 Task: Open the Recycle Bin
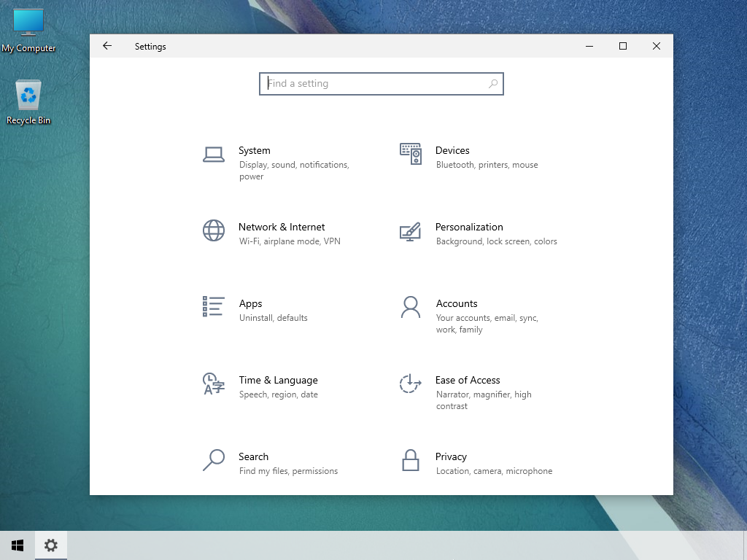pyautogui.click(x=28, y=95)
